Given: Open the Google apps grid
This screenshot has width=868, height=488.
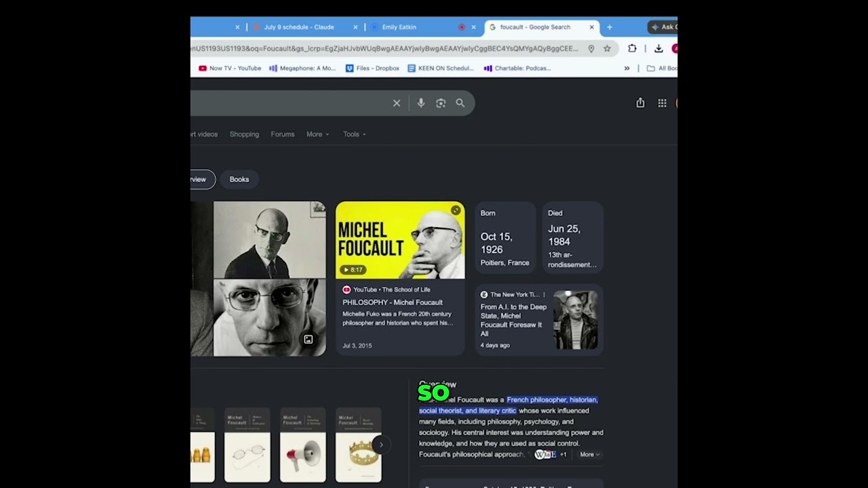Looking at the screenshot, I should (x=662, y=103).
